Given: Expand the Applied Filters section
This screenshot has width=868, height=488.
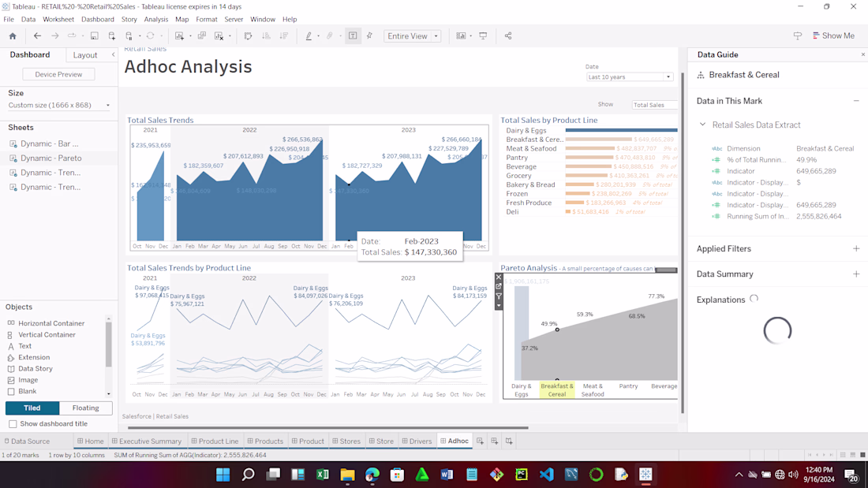Looking at the screenshot, I should (x=856, y=249).
